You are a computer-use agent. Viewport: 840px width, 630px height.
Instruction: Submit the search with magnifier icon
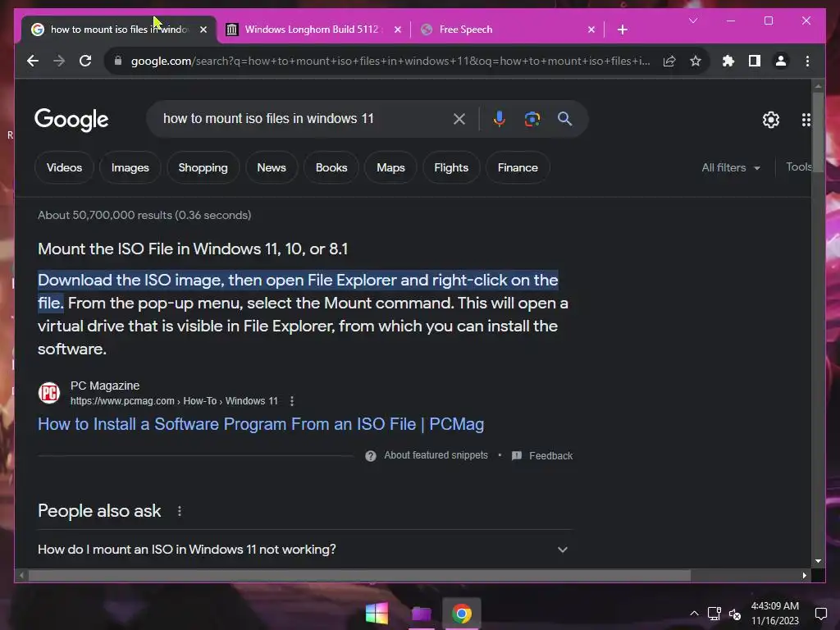[x=564, y=119]
